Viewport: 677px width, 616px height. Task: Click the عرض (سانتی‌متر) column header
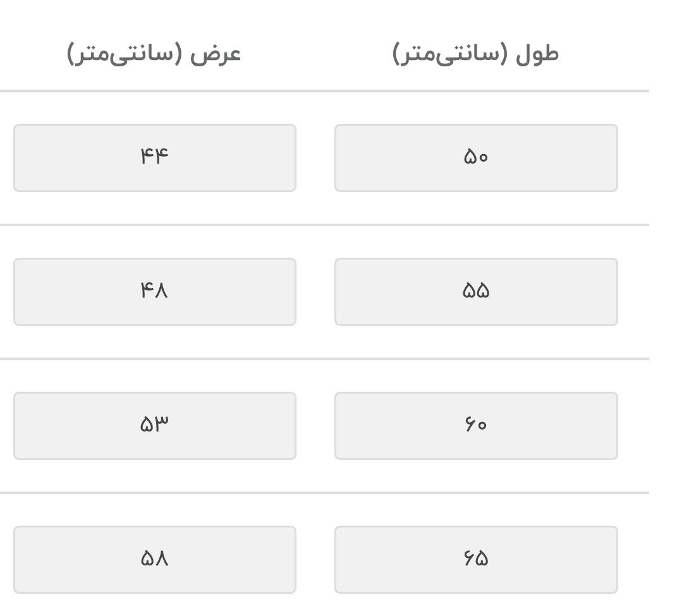154,54
